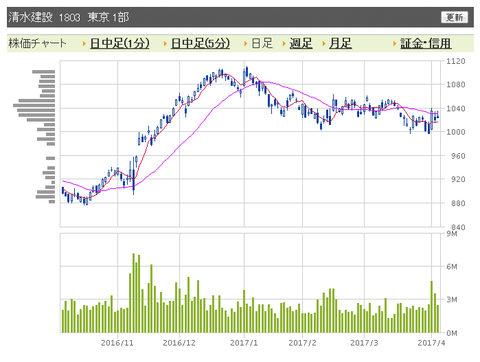
Task: Switch to the 月足 monthly chart
Action: click(x=340, y=43)
